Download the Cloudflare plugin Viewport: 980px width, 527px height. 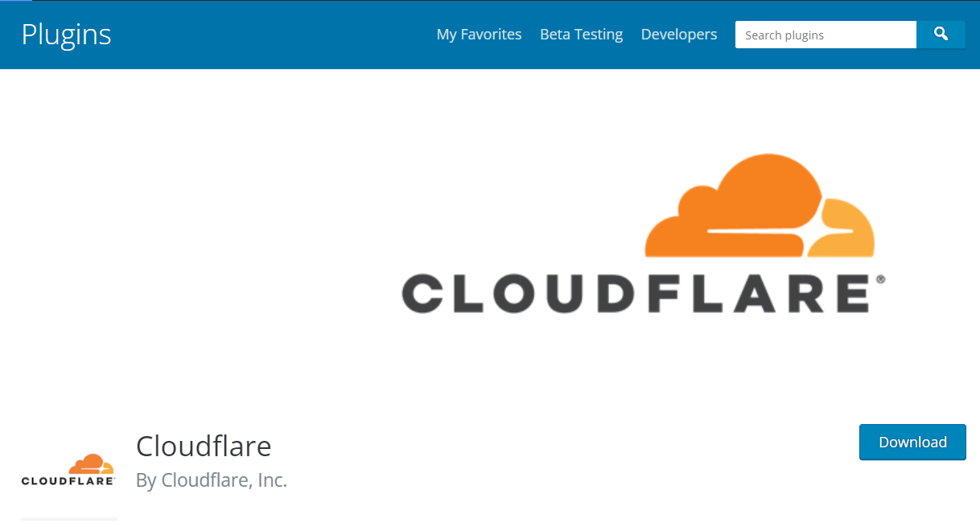[x=912, y=442]
